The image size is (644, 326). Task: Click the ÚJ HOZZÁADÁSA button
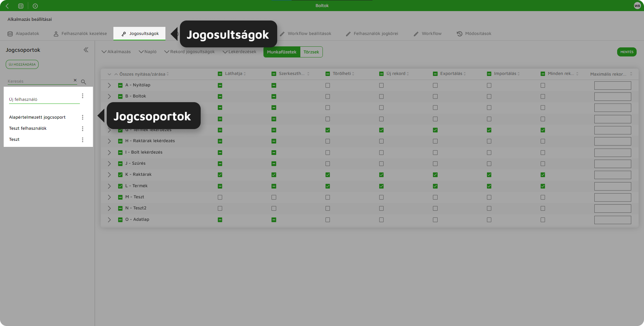point(22,64)
